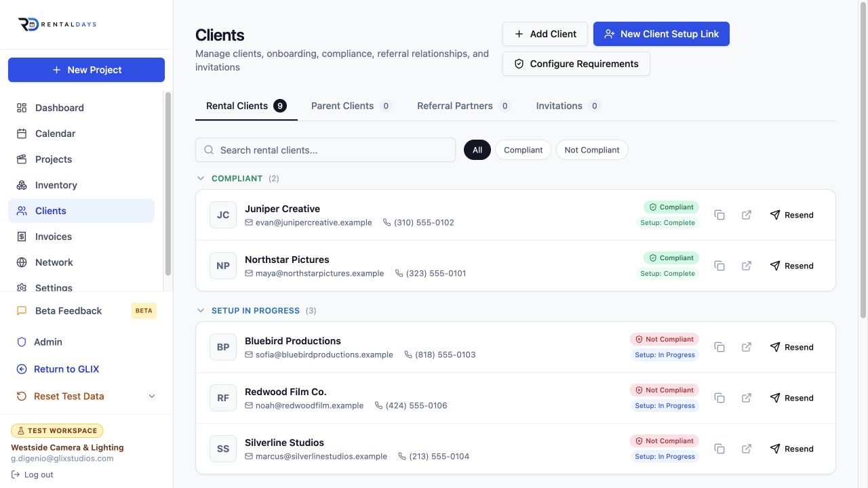The width and height of the screenshot is (868, 488).
Task: Copy link icon for Bluebird Productions
Action: (719, 347)
